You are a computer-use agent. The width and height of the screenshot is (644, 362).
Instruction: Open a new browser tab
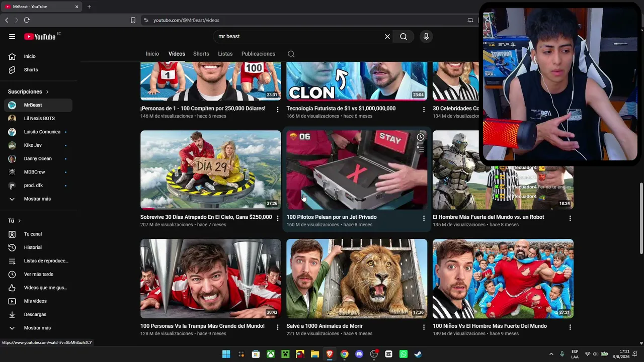[x=89, y=7]
